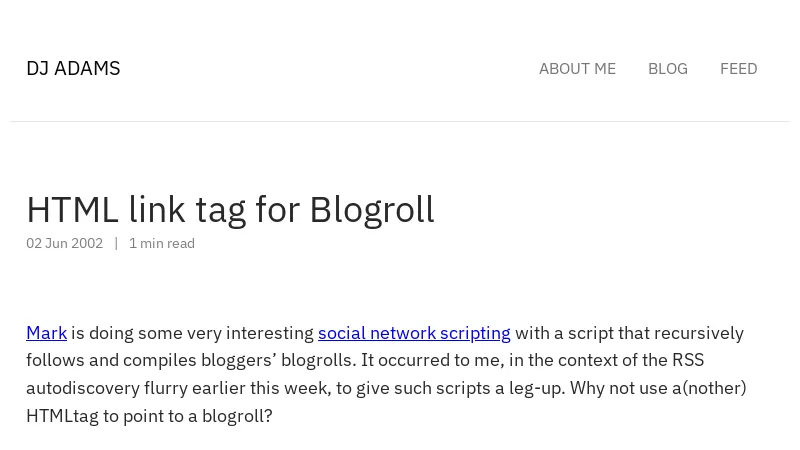800x450 pixels.
Task: Open the ABOUT ME page
Action: [x=577, y=69]
